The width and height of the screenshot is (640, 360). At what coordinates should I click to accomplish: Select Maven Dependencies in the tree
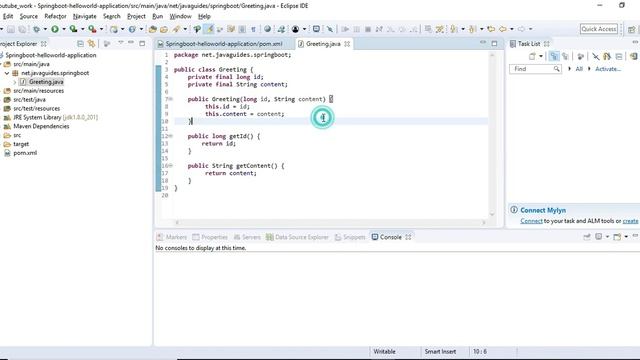coord(41,127)
